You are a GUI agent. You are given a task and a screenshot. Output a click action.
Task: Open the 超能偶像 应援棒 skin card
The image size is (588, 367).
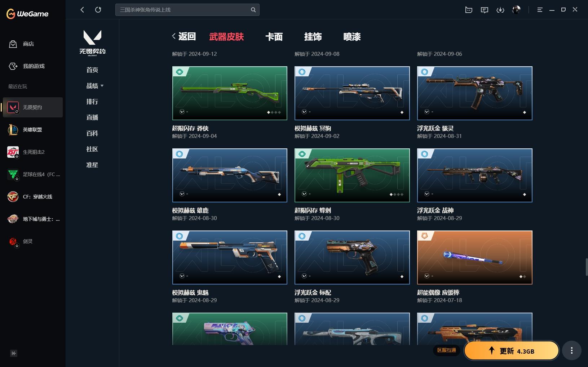475,258
